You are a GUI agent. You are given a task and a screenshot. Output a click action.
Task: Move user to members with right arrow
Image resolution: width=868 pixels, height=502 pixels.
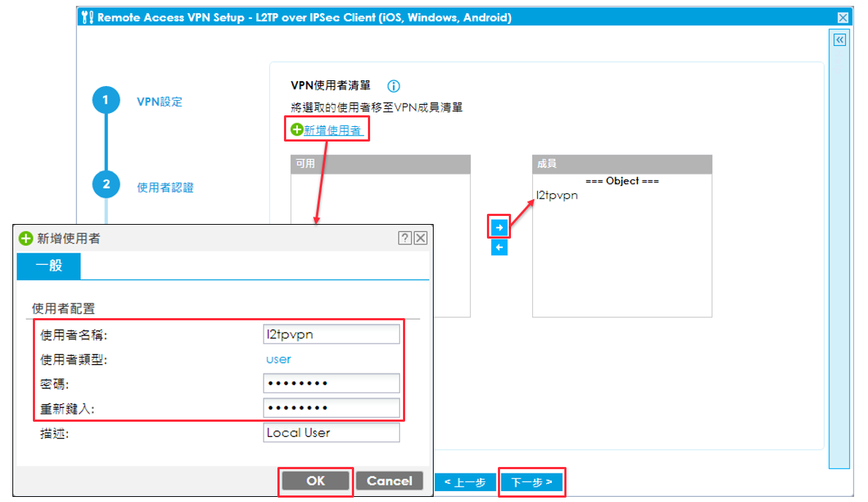pos(499,228)
